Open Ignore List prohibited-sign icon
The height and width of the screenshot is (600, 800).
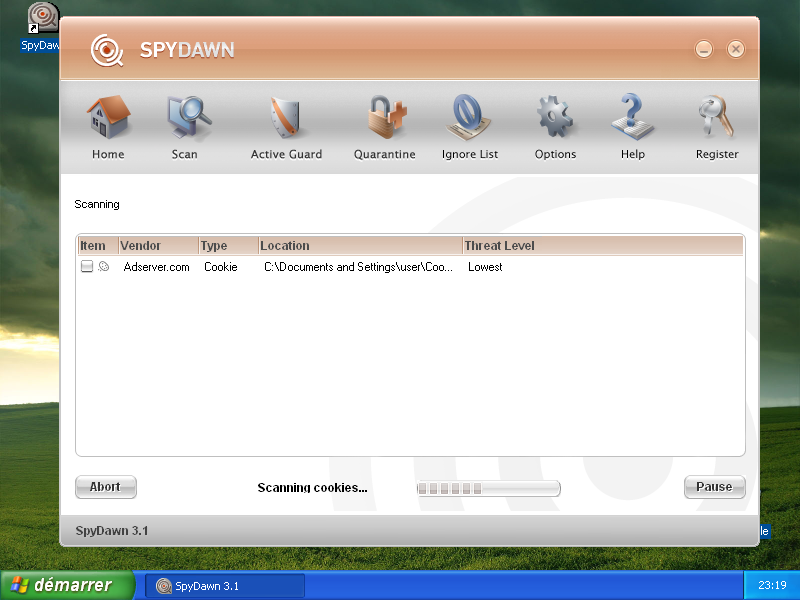tap(468, 117)
